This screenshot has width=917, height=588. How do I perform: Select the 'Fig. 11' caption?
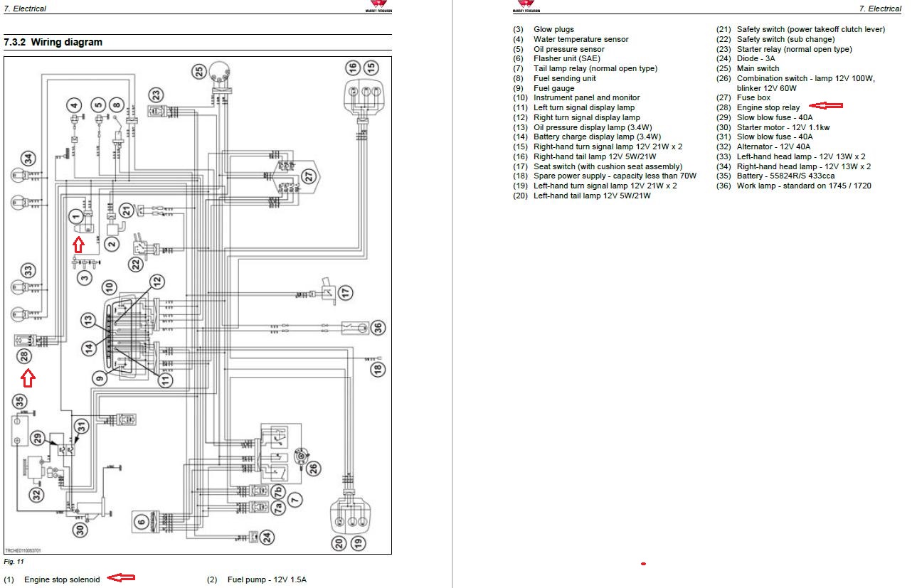(14, 561)
